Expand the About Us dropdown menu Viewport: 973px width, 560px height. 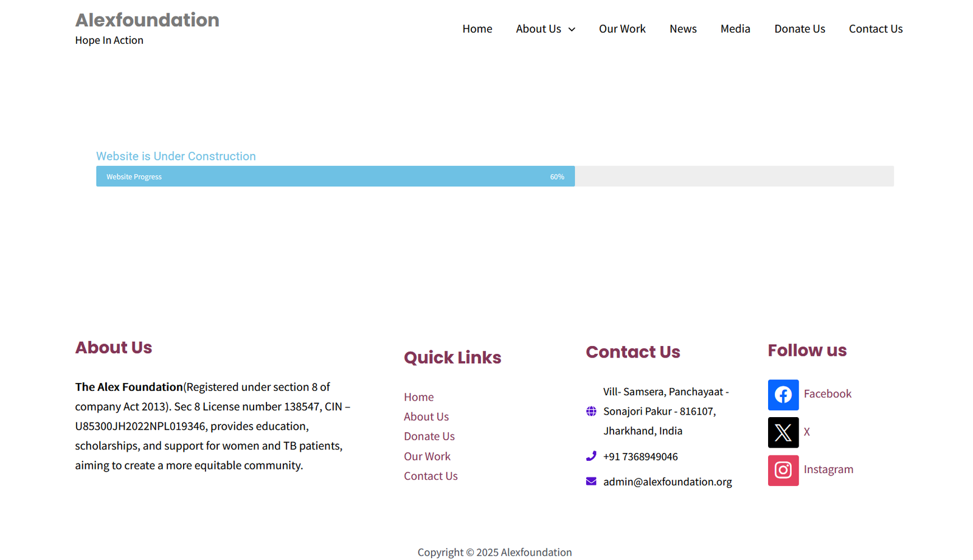(x=539, y=29)
